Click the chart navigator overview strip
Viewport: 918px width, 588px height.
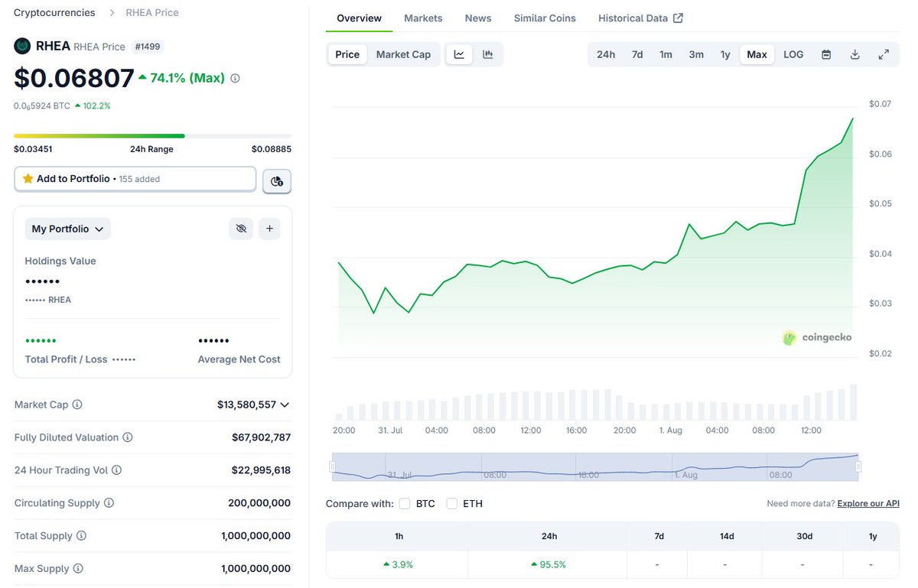tap(595, 466)
